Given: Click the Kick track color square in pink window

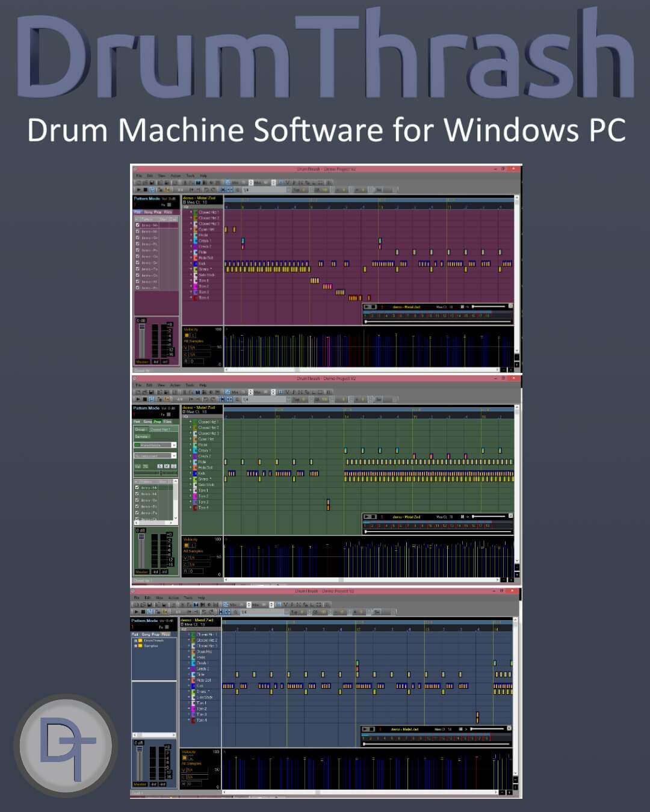Looking at the screenshot, I should [195, 263].
